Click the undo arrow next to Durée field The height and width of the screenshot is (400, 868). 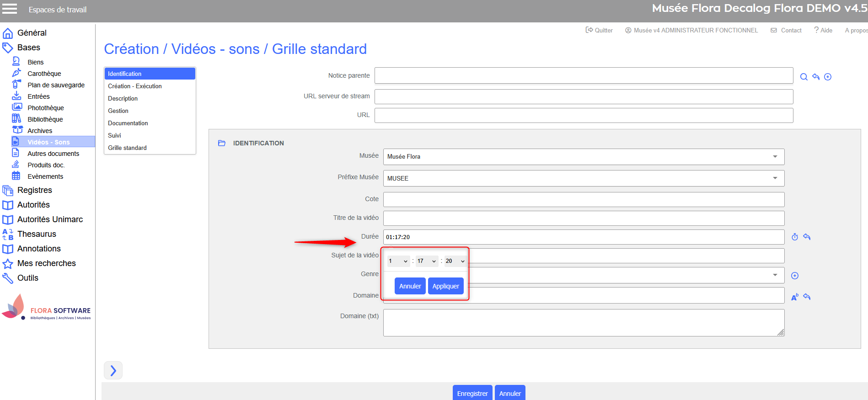(807, 237)
